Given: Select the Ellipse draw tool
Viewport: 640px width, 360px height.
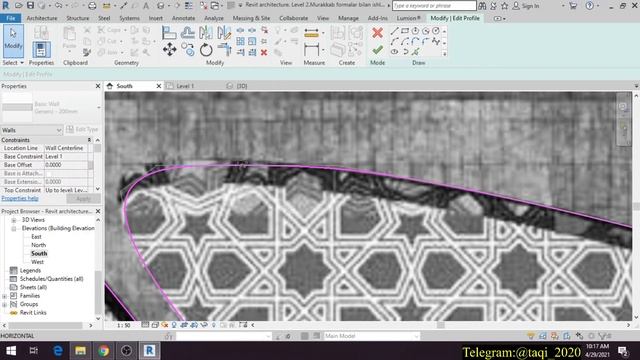Looking at the screenshot, I should 394,52.
